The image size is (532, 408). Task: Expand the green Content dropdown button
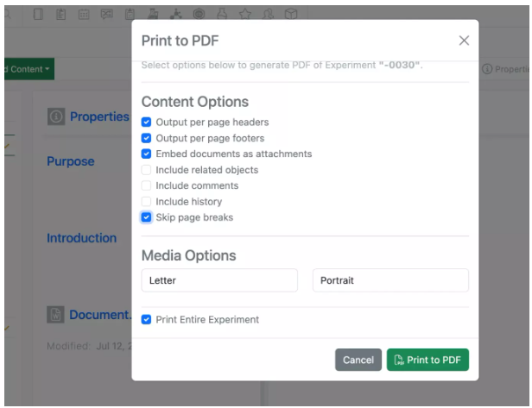click(28, 69)
